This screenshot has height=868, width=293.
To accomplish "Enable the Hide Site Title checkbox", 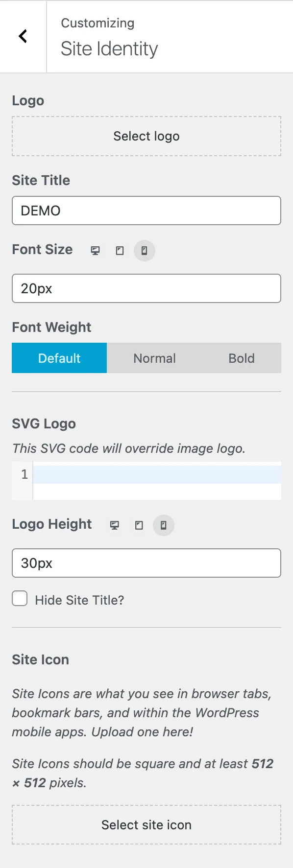I will [x=20, y=598].
